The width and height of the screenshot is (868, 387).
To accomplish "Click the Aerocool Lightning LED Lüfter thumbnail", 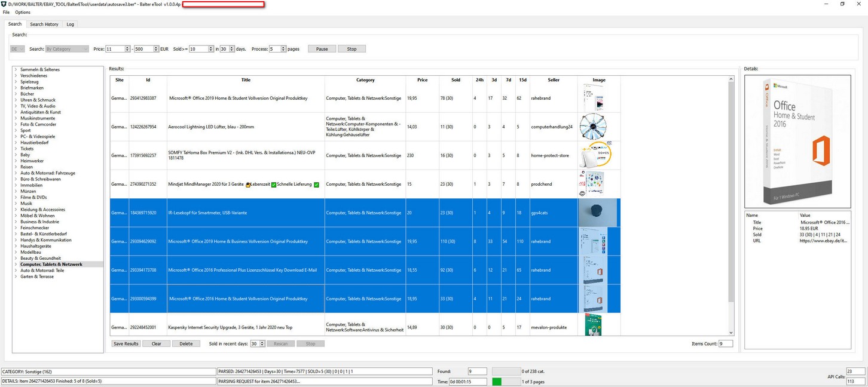I will pos(593,127).
